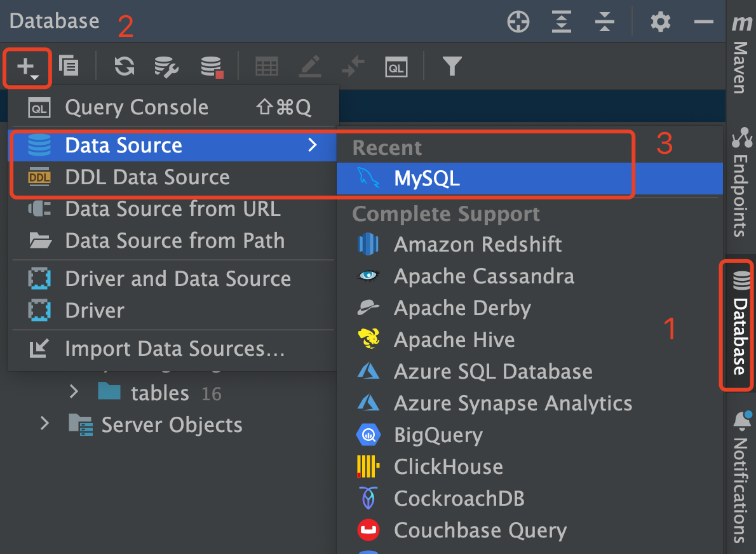Choose Apache Cassandra from the data source list
Image resolution: width=756 pixels, height=554 pixels.
tap(483, 276)
